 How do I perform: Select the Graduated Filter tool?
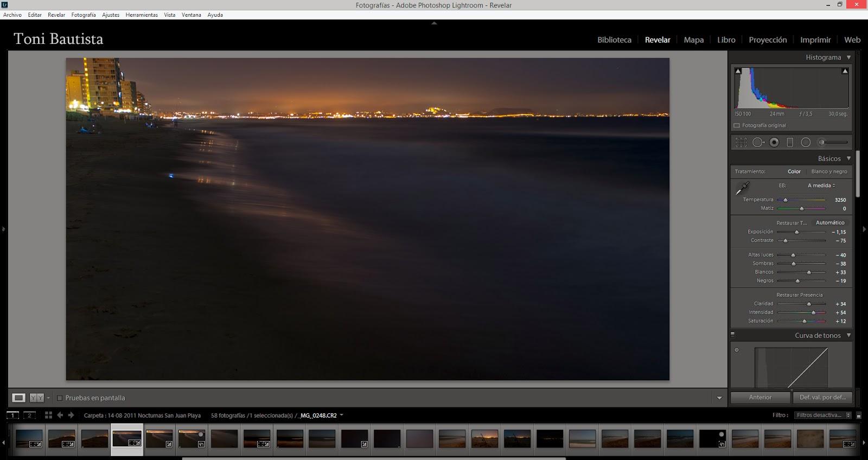790,142
